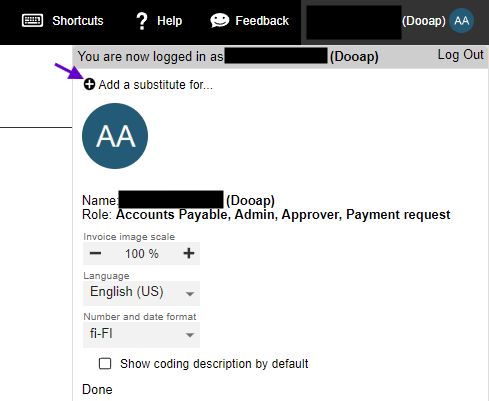
Task: Click the Feedback label in header
Action: [x=262, y=21]
